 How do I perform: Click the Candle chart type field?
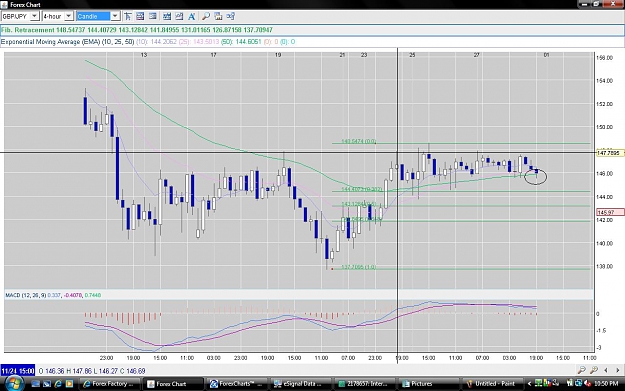point(93,16)
